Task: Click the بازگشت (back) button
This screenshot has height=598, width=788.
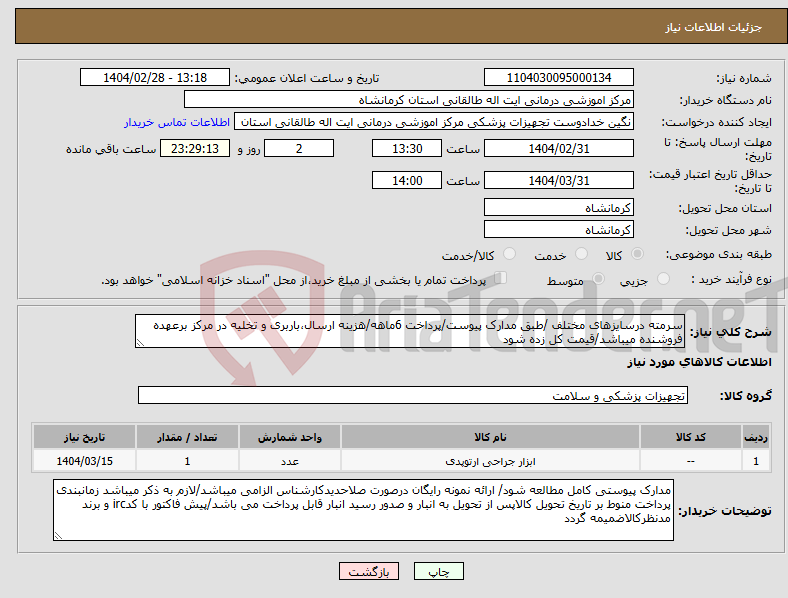Action: pyautogui.click(x=369, y=571)
